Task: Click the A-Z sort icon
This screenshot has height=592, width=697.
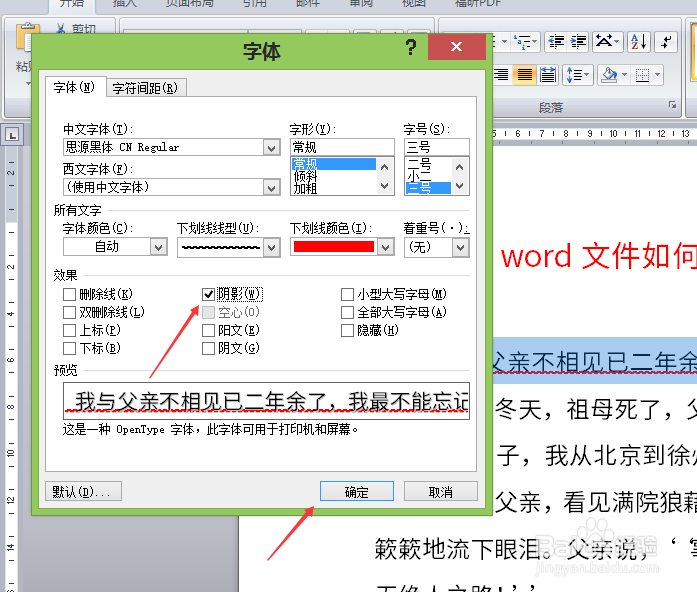Action: point(639,42)
